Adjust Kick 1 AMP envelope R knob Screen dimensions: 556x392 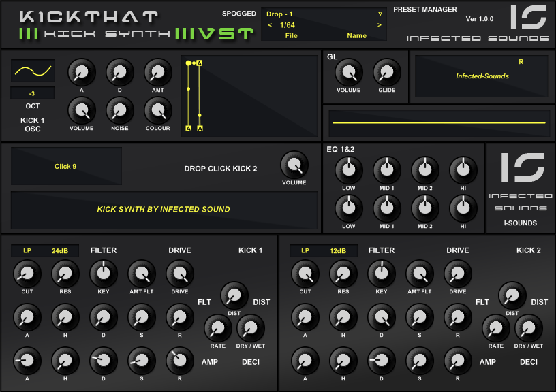tap(180, 361)
